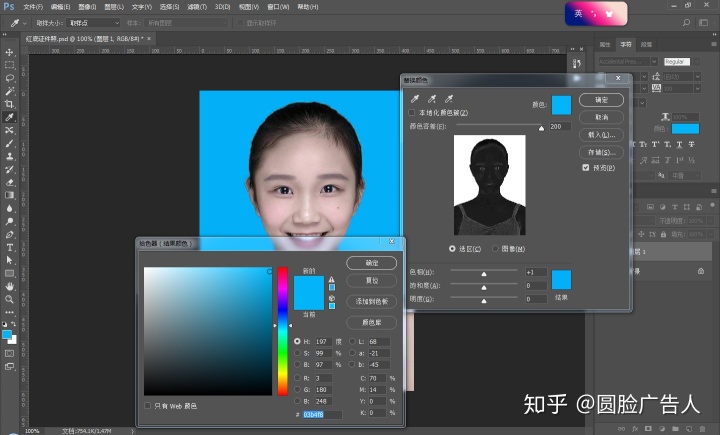This screenshot has width=720, height=435.
Task: Select the Type tool (T)
Action: tap(9, 247)
